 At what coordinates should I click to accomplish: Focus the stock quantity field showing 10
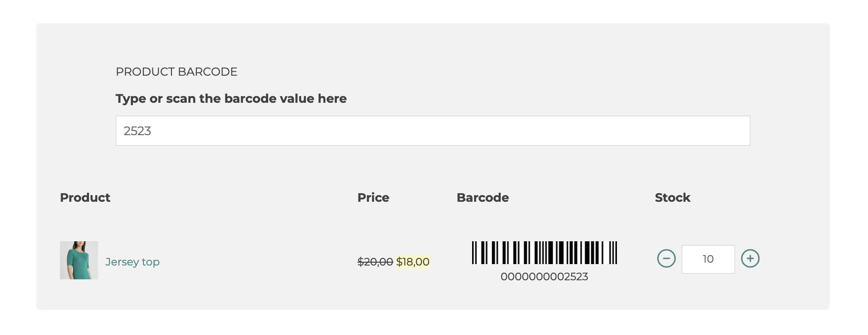click(708, 259)
